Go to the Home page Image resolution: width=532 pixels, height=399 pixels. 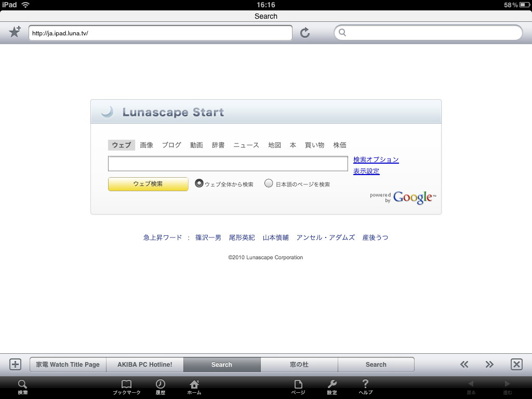pyautogui.click(x=193, y=387)
